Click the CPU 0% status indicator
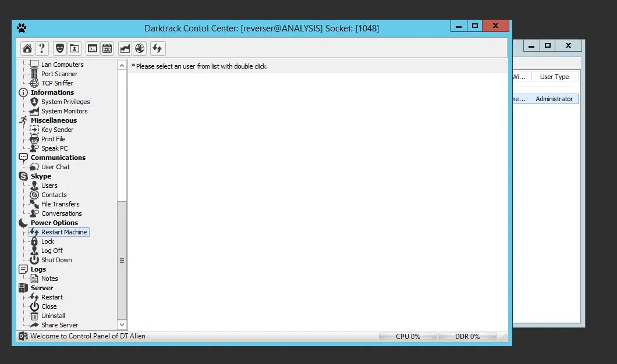This screenshot has height=364, width=617. click(407, 337)
